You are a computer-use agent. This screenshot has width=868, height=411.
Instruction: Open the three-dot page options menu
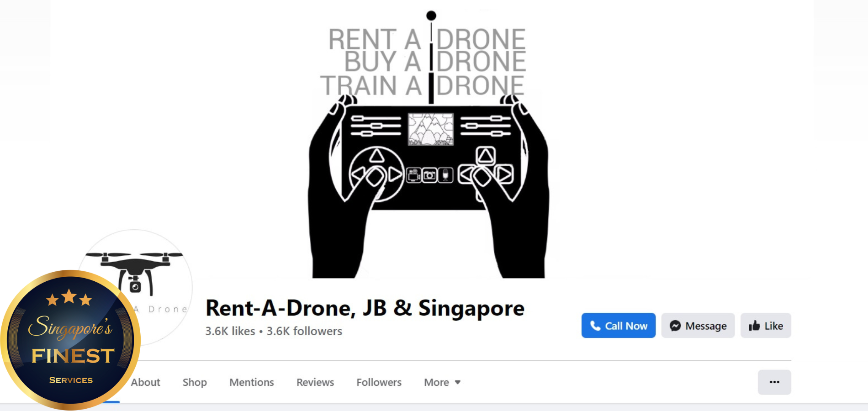click(x=774, y=382)
